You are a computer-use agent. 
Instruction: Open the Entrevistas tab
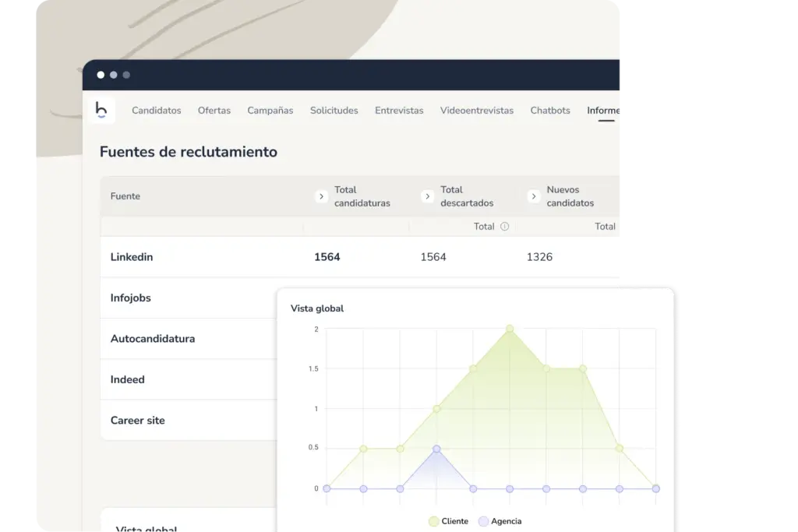click(x=399, y=111)
